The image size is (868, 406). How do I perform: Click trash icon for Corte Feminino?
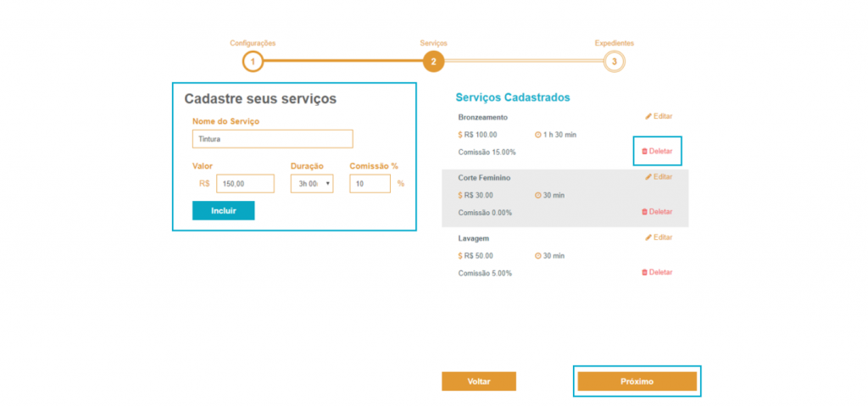644,212
